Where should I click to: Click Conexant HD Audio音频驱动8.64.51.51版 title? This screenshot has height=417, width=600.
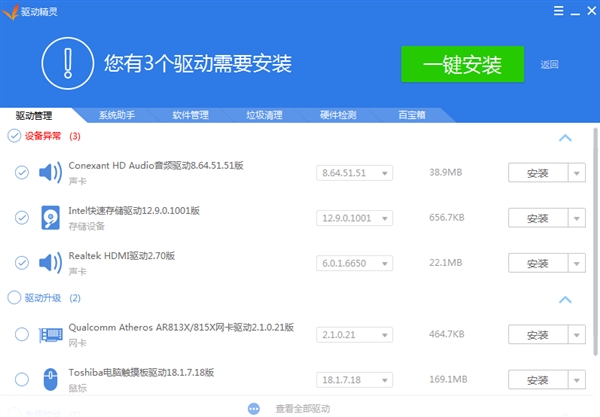coord(156,165)
